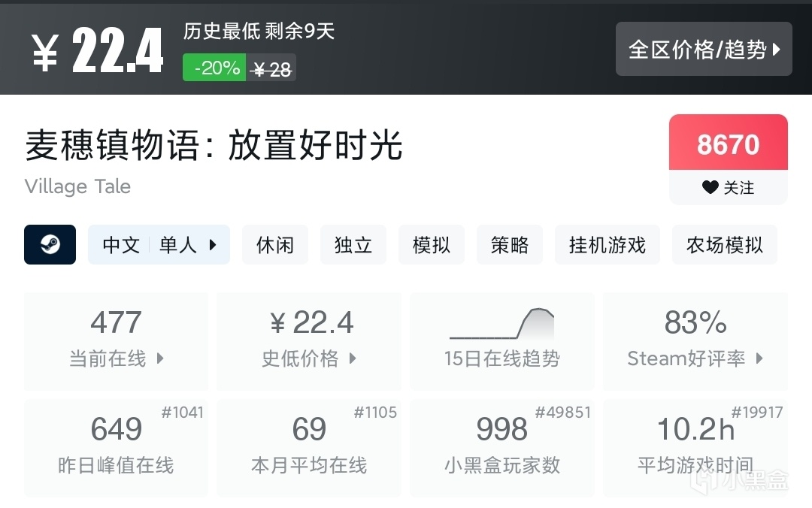Click the #19917 ranking label

pyautogui.click(x=756, y=413)
